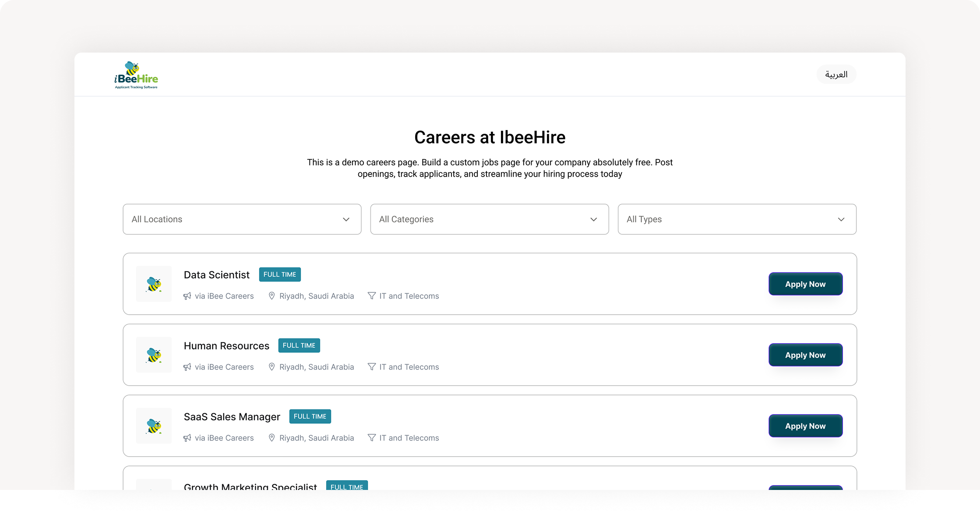Click the megaphone icon on Human Resources row

187,367
